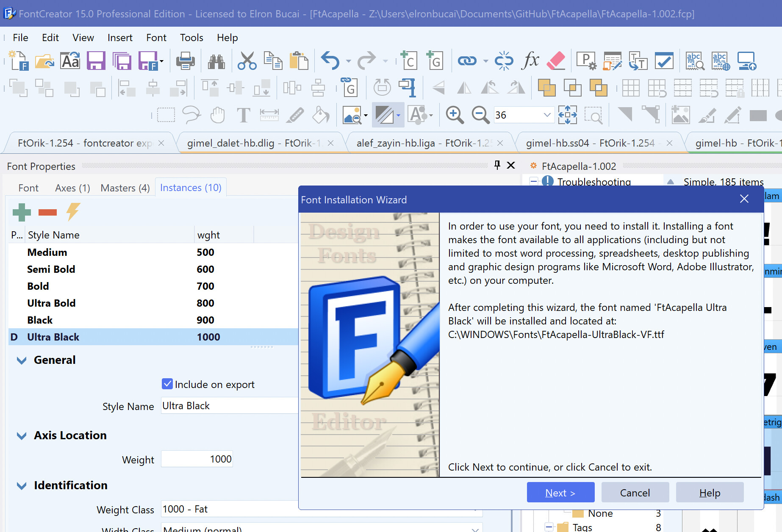
Task: Switch to the Masters (4) tab
Action: tap(125, 188)
